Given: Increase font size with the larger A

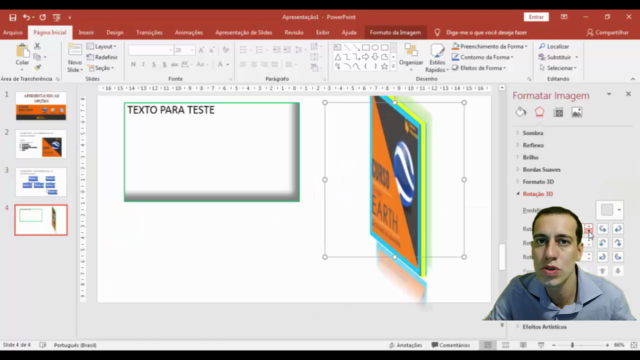Looking at the screenshot, I should pyautogui.click(x=201, y=50).
